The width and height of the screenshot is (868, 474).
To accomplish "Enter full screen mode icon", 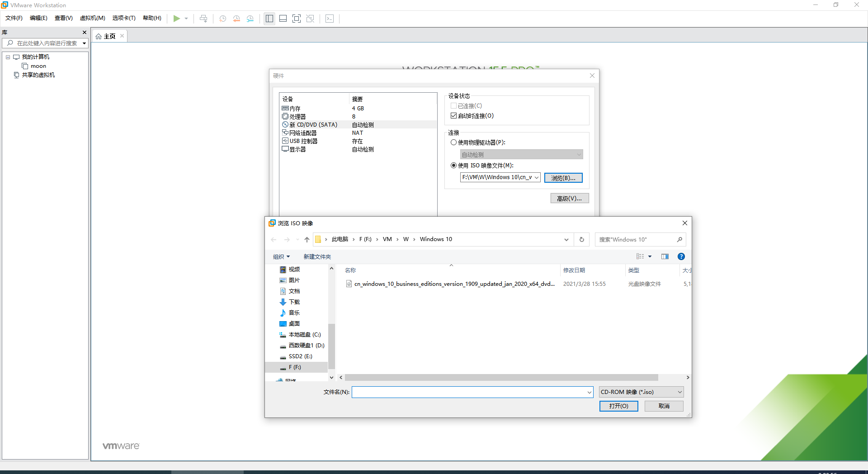I will [297, 19].
